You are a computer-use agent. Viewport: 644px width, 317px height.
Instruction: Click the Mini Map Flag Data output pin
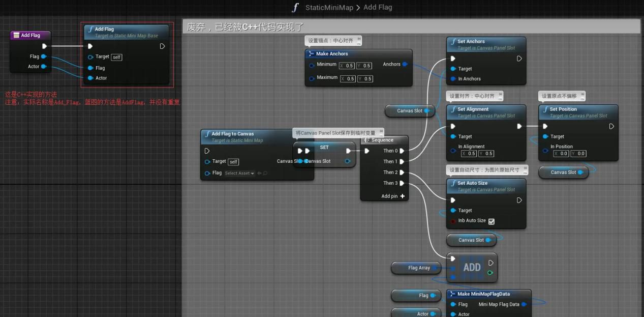[524, 304]
